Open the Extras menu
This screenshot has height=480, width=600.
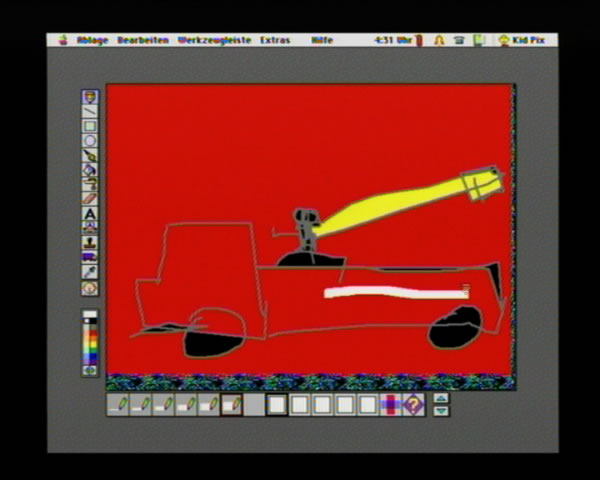[x=275, y=41]
